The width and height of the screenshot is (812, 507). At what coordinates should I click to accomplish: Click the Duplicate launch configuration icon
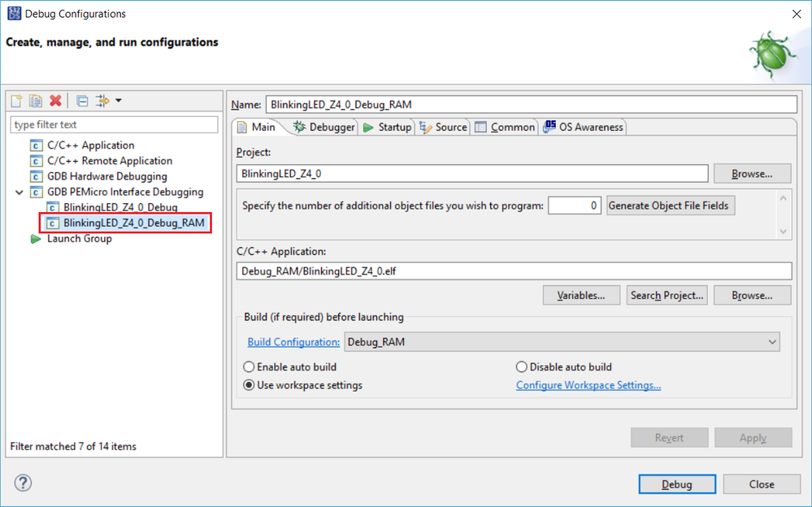pos(36,101)
